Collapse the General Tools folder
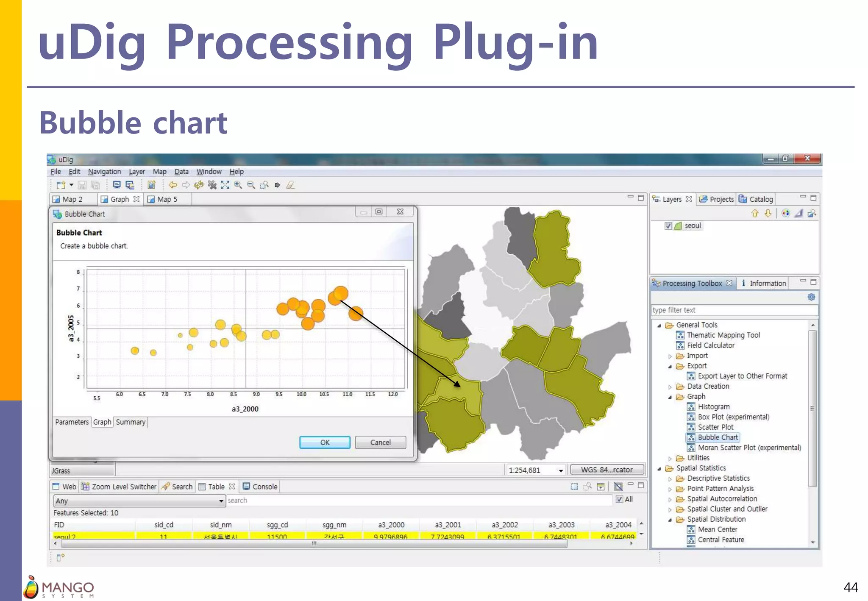The image size is (868, 601). coord(659,326)
